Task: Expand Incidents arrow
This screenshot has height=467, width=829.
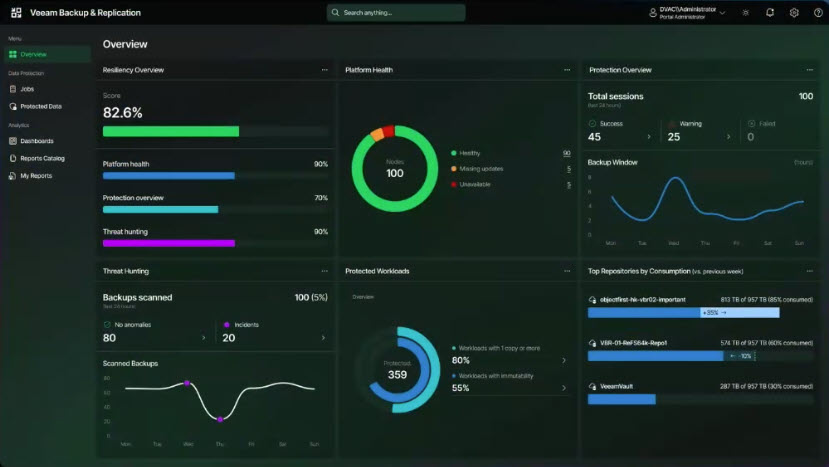Action: pyautogui.click(x=323, y=337)
